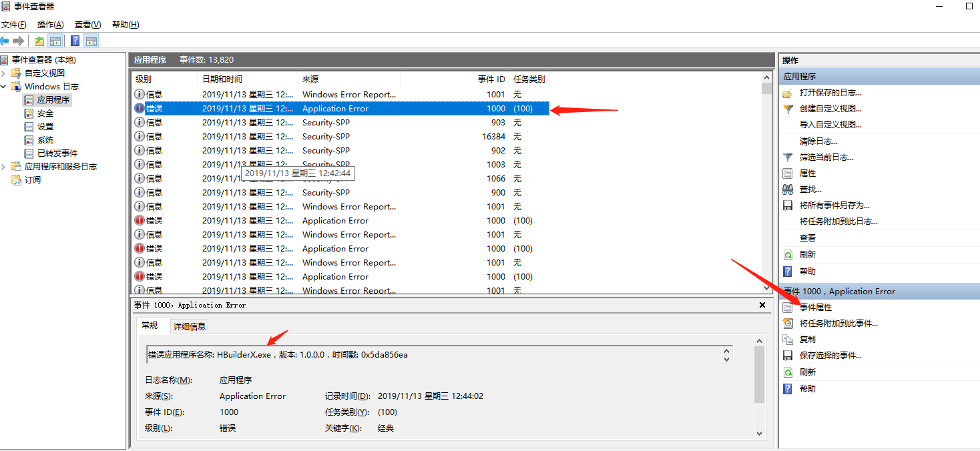Select 系统 log in the tree
Viewport: 980px width, 451px height.
pos(45,140)
